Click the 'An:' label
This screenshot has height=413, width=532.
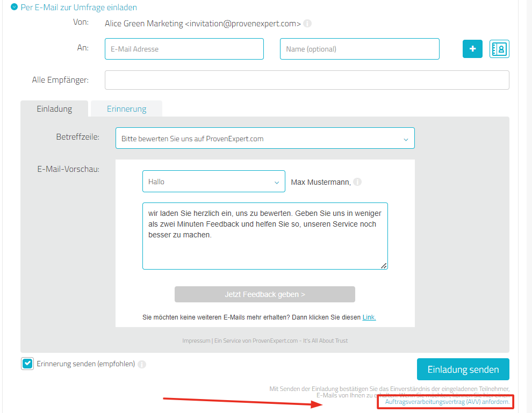pos(83,47)
